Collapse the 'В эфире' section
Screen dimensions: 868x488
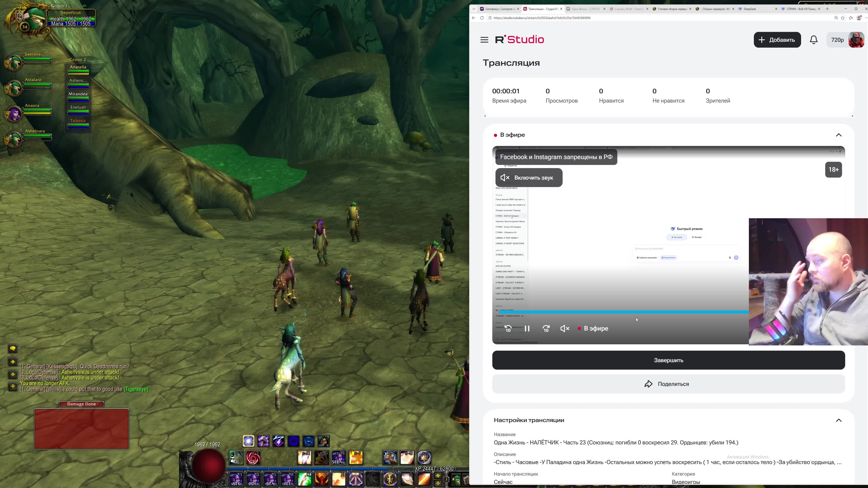(x=838, y=135)
